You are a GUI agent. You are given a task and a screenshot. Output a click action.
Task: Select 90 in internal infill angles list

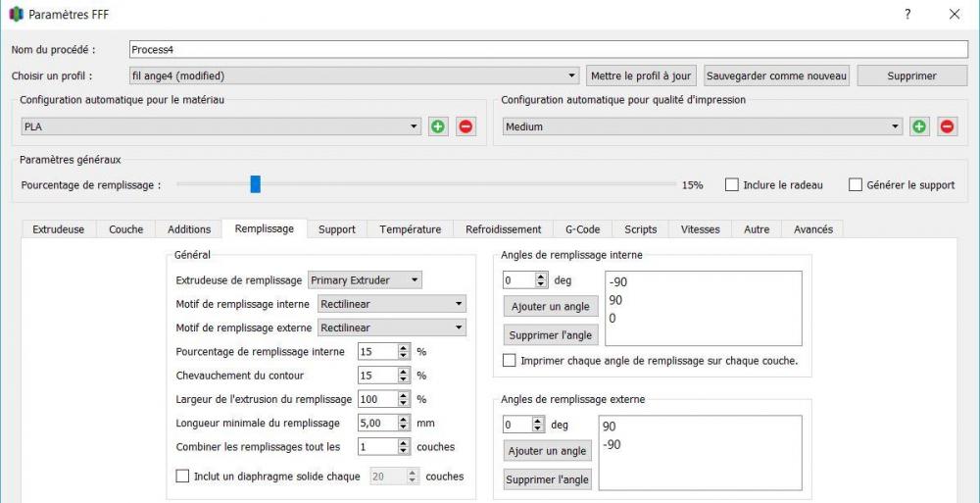click(x=615, y=300)
